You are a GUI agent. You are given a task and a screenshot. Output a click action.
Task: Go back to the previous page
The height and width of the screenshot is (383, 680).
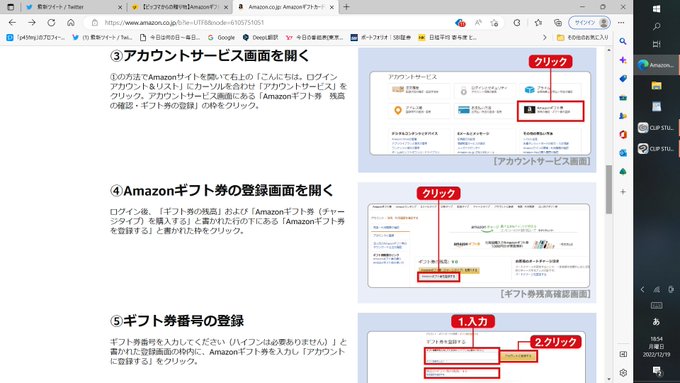(12, 23)
